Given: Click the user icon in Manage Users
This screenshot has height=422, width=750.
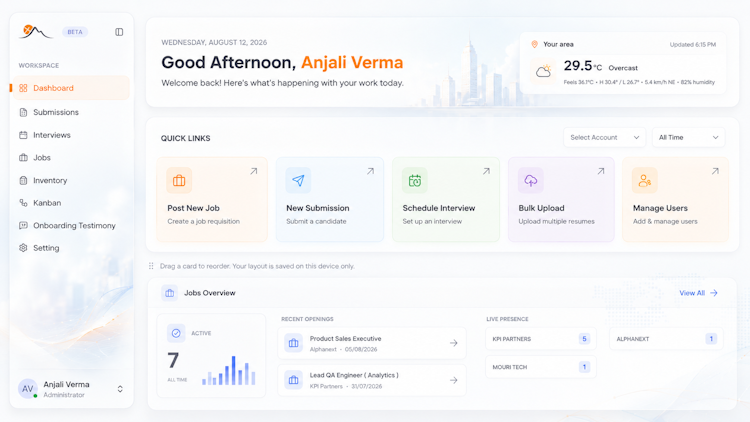Looking at the screenshot, I should click(x=645, y=180).
